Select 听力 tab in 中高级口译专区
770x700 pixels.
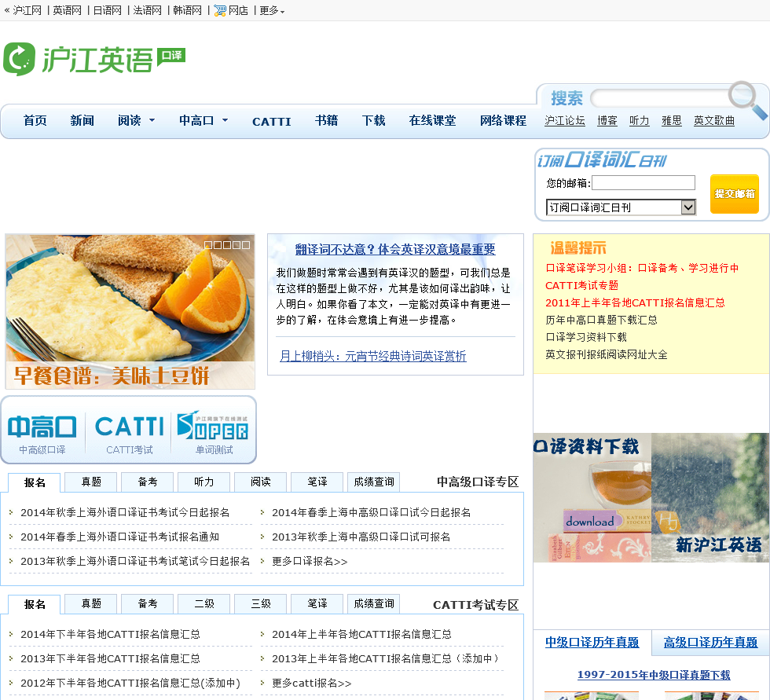[x=203, y=482]
